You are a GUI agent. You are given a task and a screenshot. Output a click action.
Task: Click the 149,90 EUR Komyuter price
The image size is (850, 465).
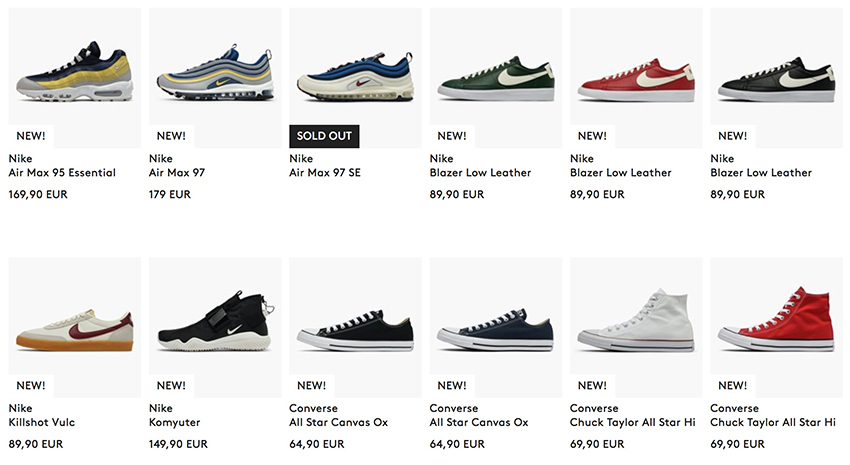point(178,444)
